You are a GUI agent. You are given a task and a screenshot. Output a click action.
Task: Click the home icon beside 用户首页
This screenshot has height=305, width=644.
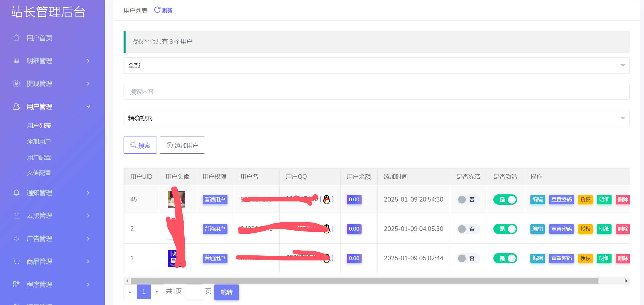17,38
